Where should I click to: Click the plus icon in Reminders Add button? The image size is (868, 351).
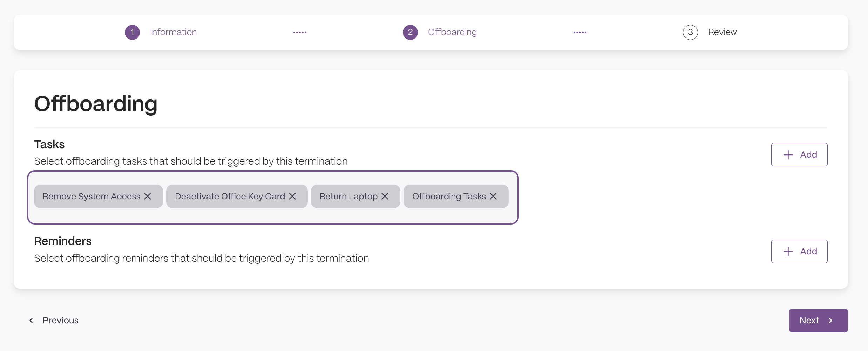[788, 251]
